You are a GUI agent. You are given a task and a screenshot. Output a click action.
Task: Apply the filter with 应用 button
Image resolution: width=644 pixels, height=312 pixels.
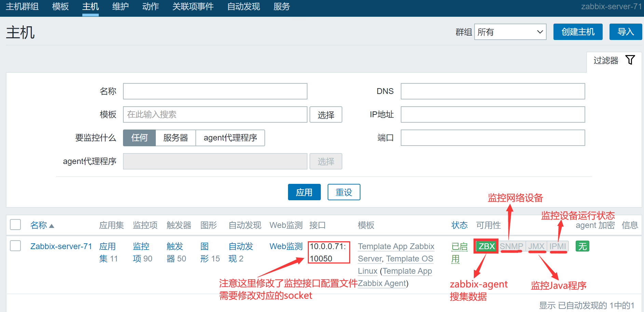click(304, 192)
